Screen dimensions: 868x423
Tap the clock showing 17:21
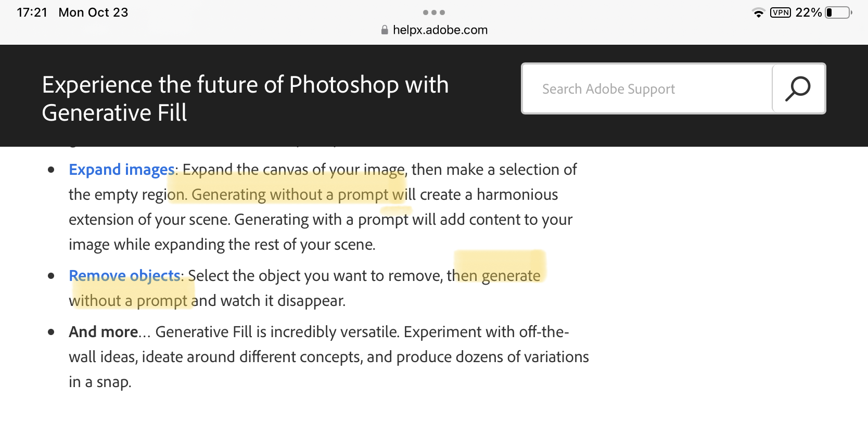pos(31,12)
